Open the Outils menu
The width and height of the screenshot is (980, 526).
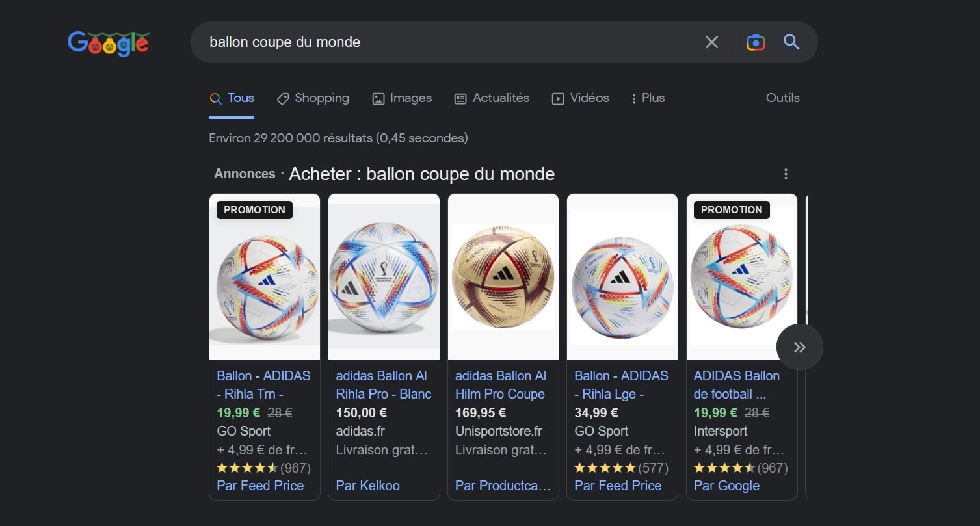click(x=782, y=98)
